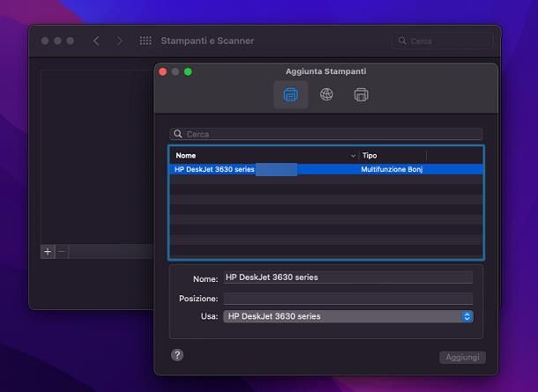Screen dimensions: 538x392
Task: Click the Cerca search field in Aggiunta Stampanti
Action: click(326, 134)
